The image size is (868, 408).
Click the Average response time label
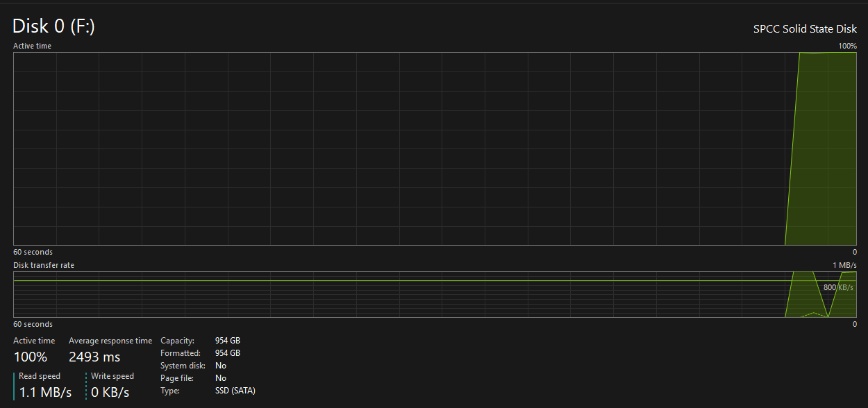click(110, 341)
